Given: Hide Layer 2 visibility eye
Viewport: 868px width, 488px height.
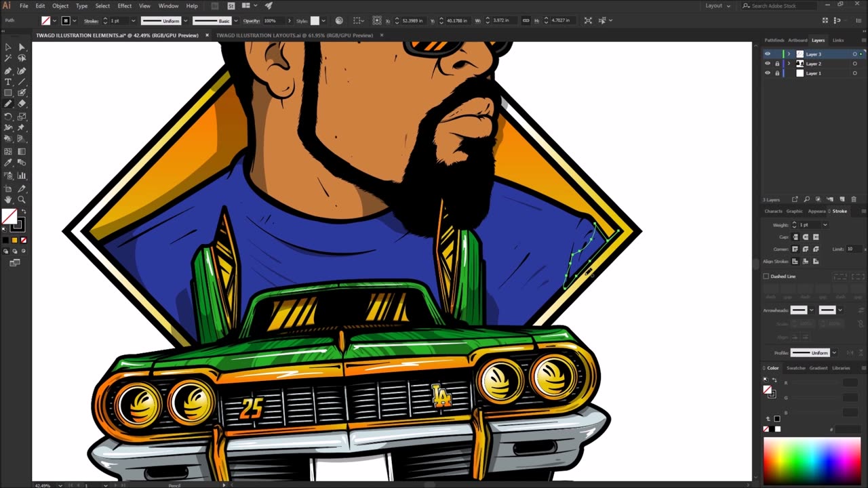Looking at the screenshot, I should point(768,64).
